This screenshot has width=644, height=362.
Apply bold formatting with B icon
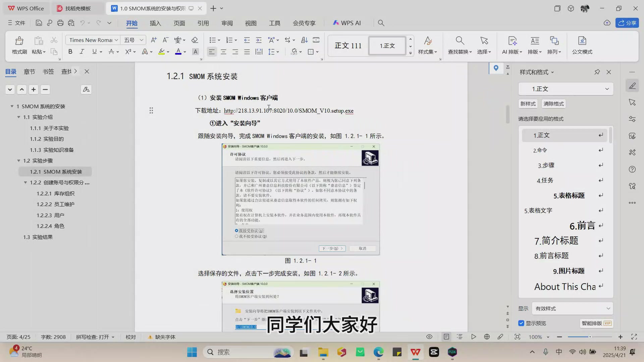point(70,52)
